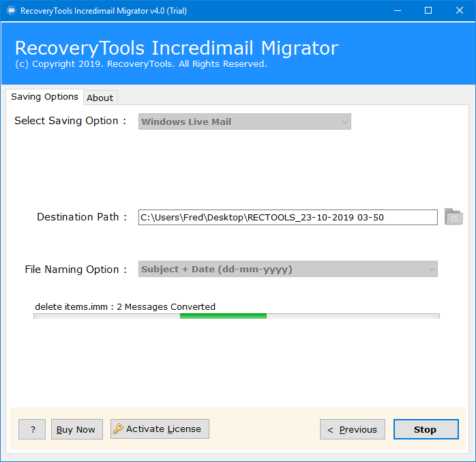The width and height of the screenshot is (476, 462).
Task: Click the 'Destination Path :' label
Action: 82,217
